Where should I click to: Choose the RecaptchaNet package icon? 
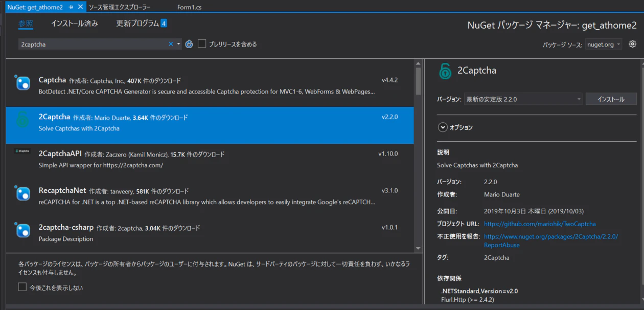point(22,193)
